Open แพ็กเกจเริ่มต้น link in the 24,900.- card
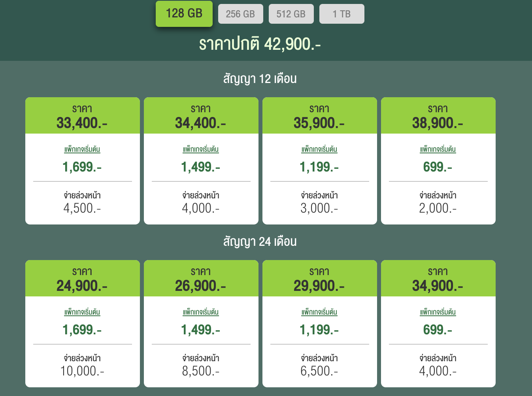Screen dimensions: 532x396 point(82,312)
